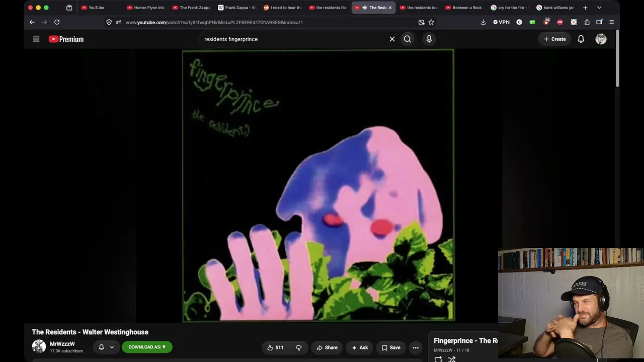Toggle playlist loop button
The image size is (644, 362).
438,359
